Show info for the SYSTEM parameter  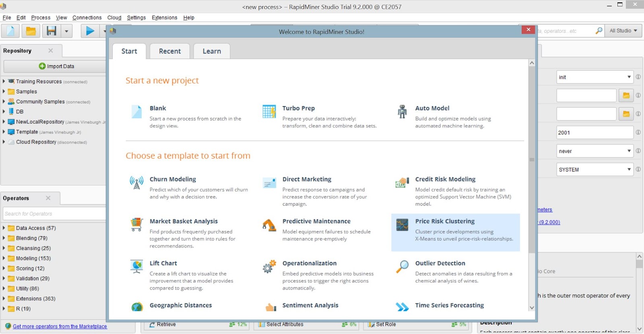coord(638,169)
